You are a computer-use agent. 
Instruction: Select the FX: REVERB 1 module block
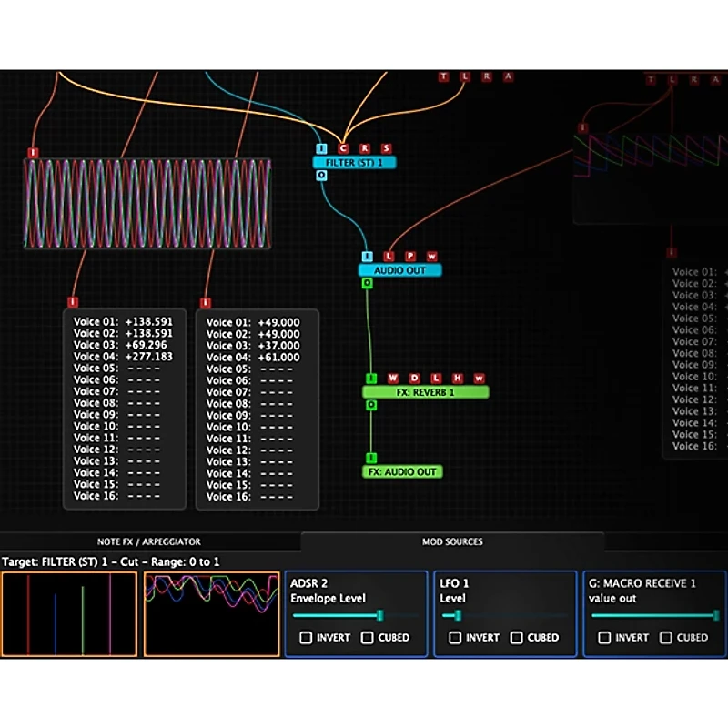click(426, 391)
